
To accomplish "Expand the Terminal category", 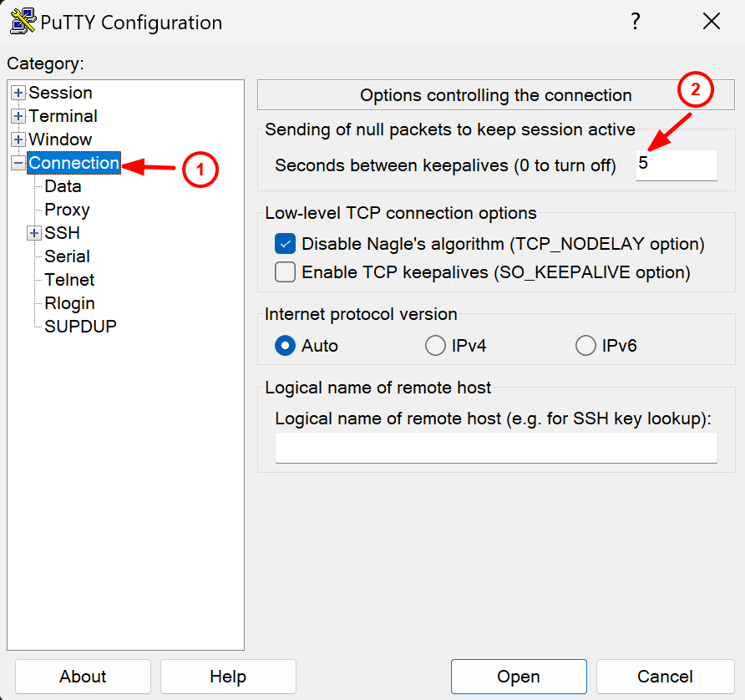I will pos(17,116).
